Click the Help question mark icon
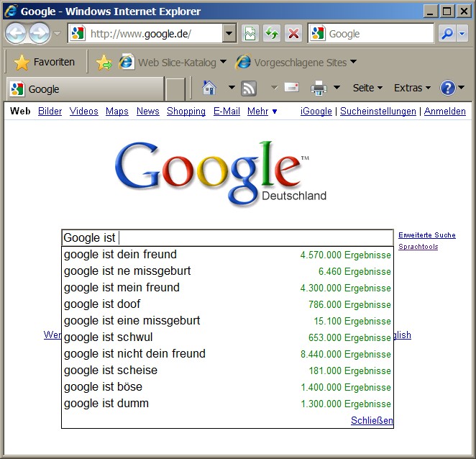Screen dimensions: 476x459 pyautogui.click(x=447, y=88)
